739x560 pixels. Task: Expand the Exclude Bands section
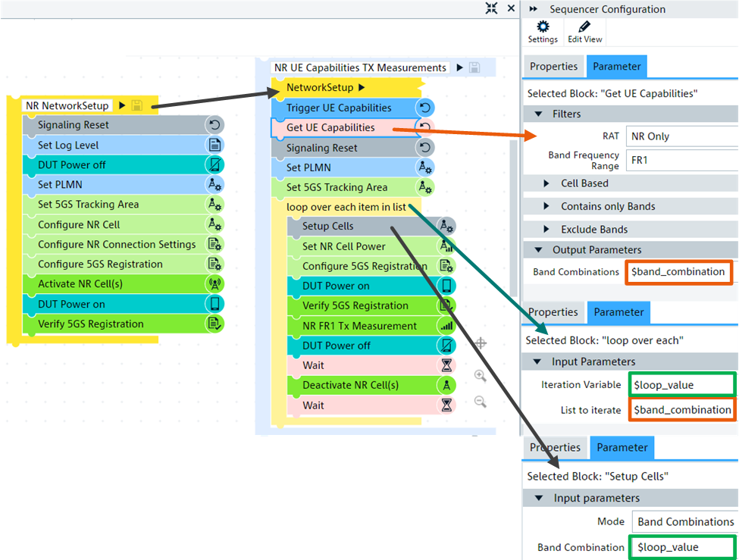547,230
